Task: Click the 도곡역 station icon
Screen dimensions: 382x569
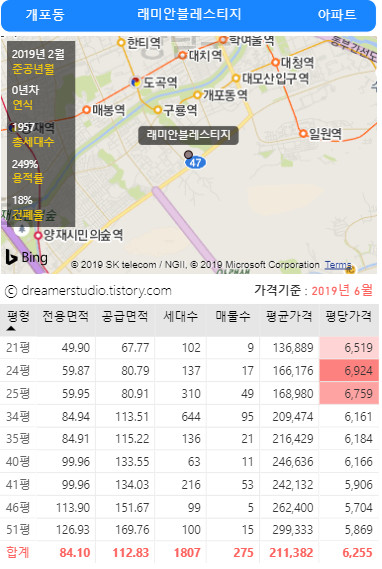Action: tap(136, 82)
